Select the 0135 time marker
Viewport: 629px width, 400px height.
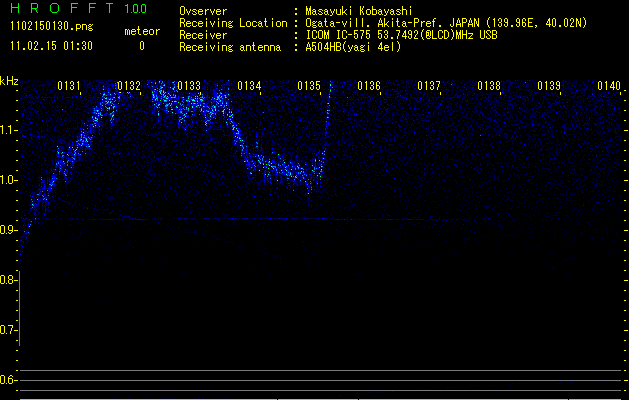[x=309, y=87]
